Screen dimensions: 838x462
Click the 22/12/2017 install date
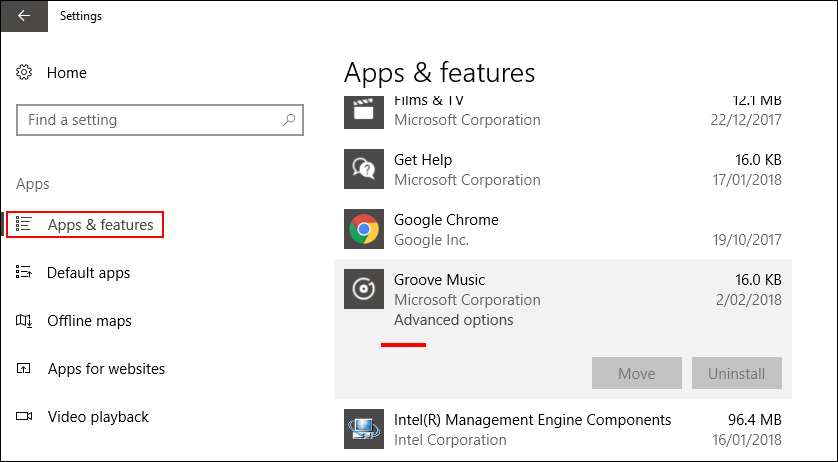[746, 120]
